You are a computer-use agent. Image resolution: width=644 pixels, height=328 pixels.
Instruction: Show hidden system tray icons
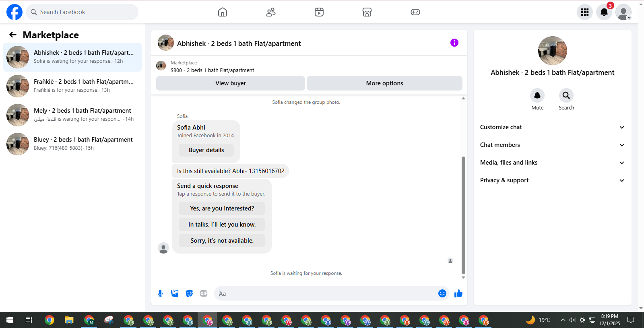pyautogui.click(x=563, y=320)
